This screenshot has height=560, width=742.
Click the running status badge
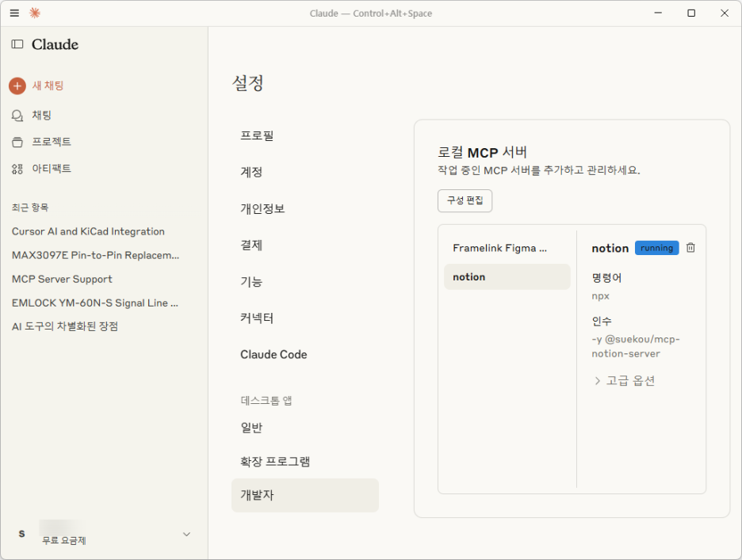point(657,248)
